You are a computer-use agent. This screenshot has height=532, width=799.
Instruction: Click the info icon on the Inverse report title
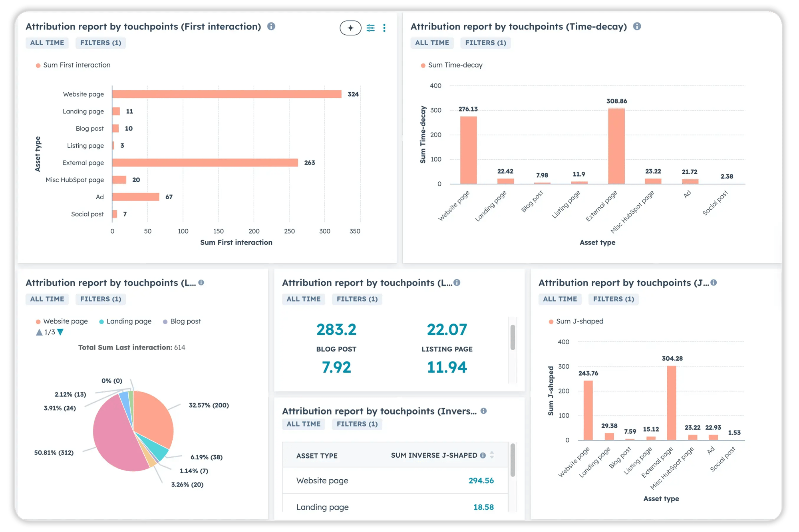pos(484,411)
